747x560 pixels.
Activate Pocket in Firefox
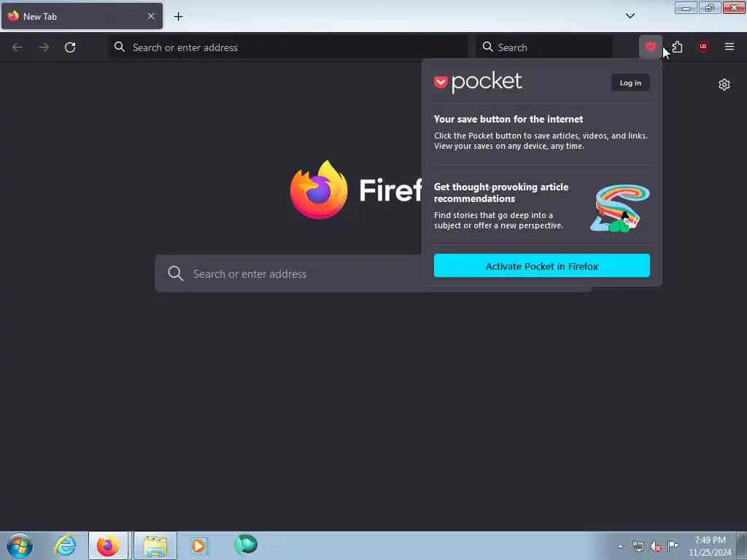coord(542,265)
